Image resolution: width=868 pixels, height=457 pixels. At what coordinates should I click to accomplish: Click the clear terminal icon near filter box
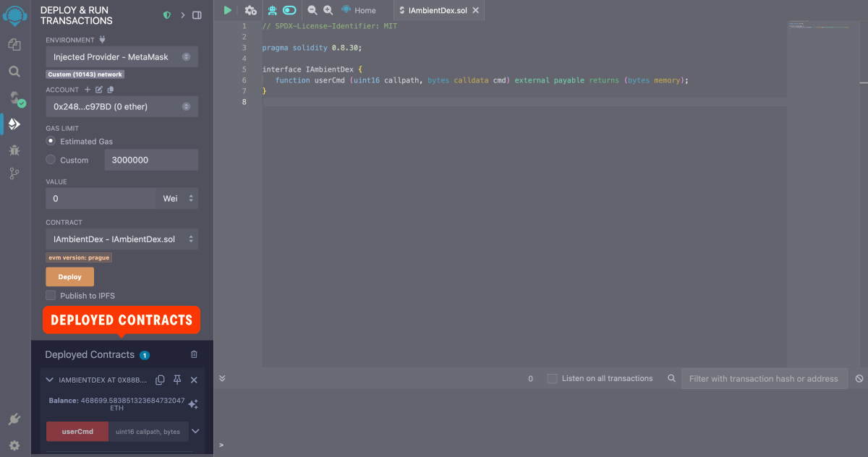point(859,378)
